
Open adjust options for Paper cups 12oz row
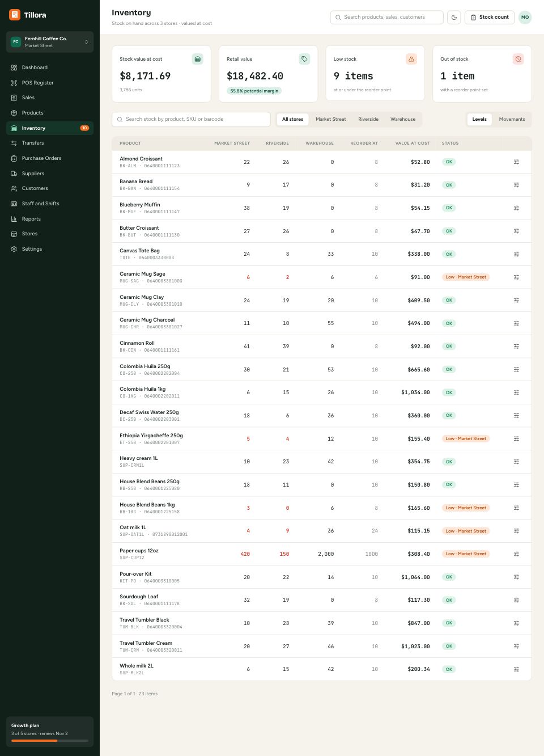point(516,554)
